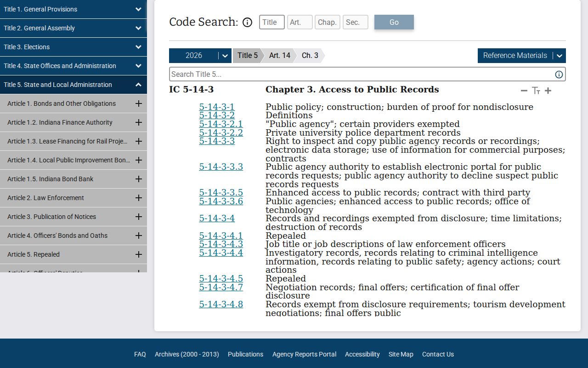Screen dimensions: 588x368
Task: Focus the Chap. input field
Action: pyautogui.click(x=328, y=22)
